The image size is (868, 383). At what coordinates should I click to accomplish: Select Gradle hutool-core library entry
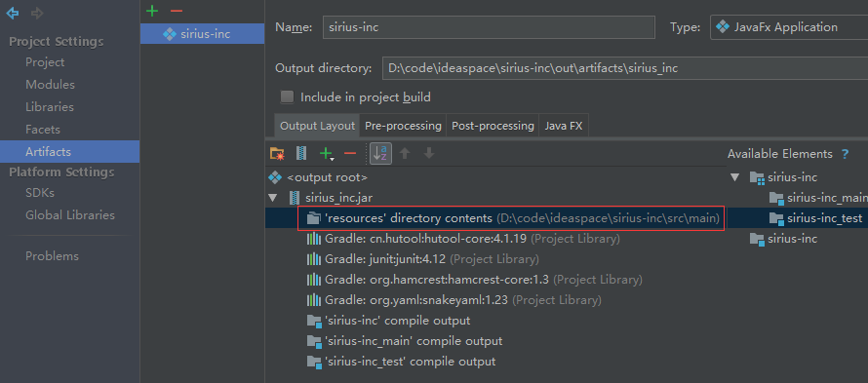472,239
